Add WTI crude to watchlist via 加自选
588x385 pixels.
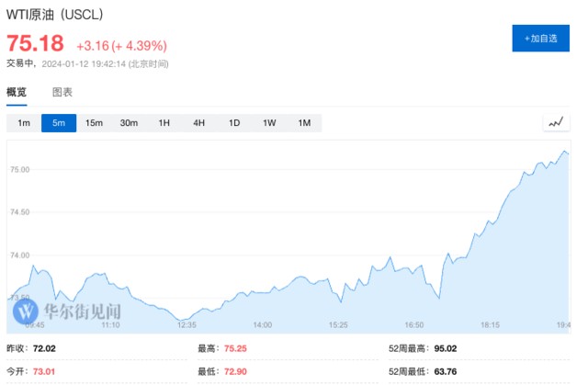point(540,39)
